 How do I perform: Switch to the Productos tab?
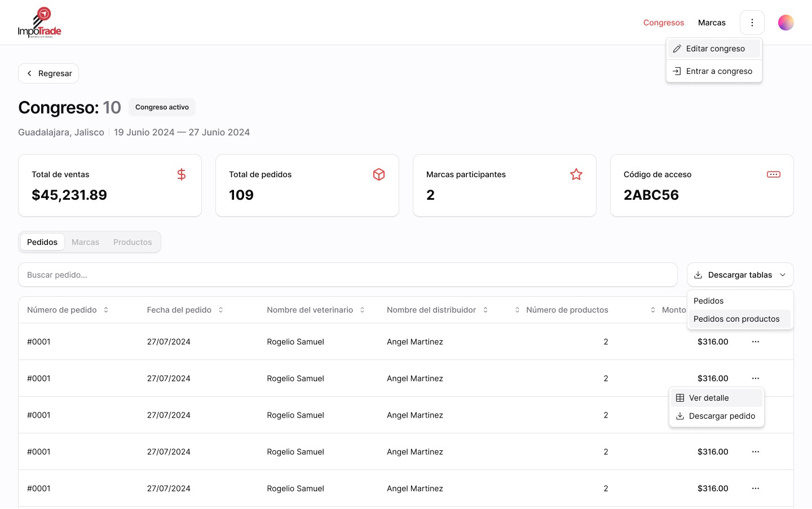pyautogui.click(x=133, y=242)
